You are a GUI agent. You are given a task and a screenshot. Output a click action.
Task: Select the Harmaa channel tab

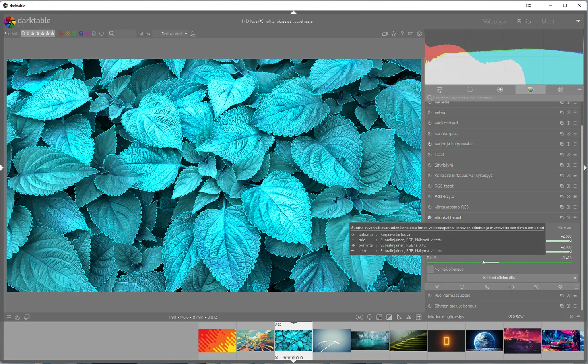coord(564,228)
